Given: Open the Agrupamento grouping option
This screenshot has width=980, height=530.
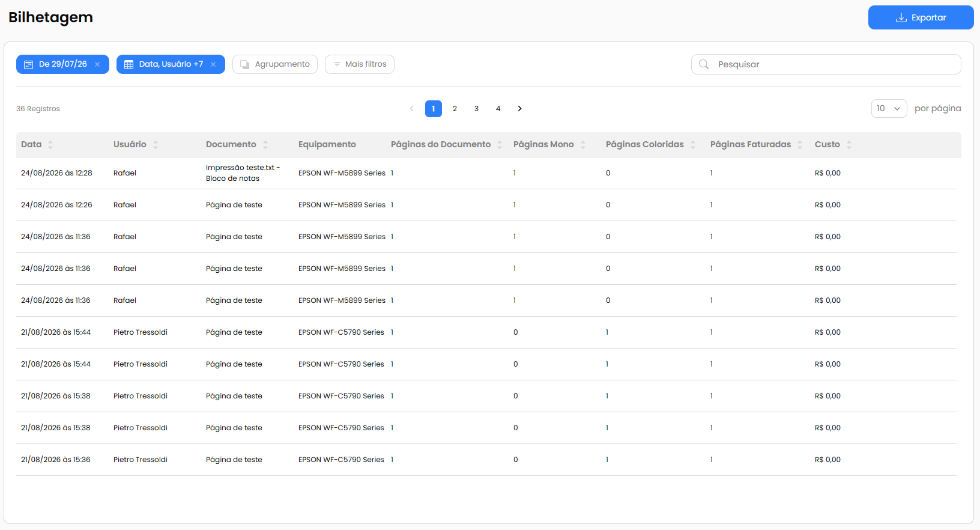Looking at the screenshot, I should 275,64.
